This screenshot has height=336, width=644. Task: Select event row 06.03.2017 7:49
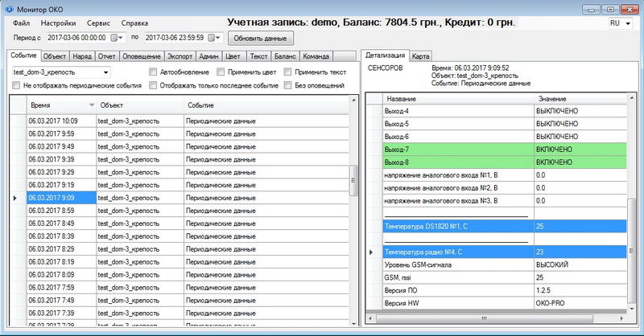click(x=188, y=301)
